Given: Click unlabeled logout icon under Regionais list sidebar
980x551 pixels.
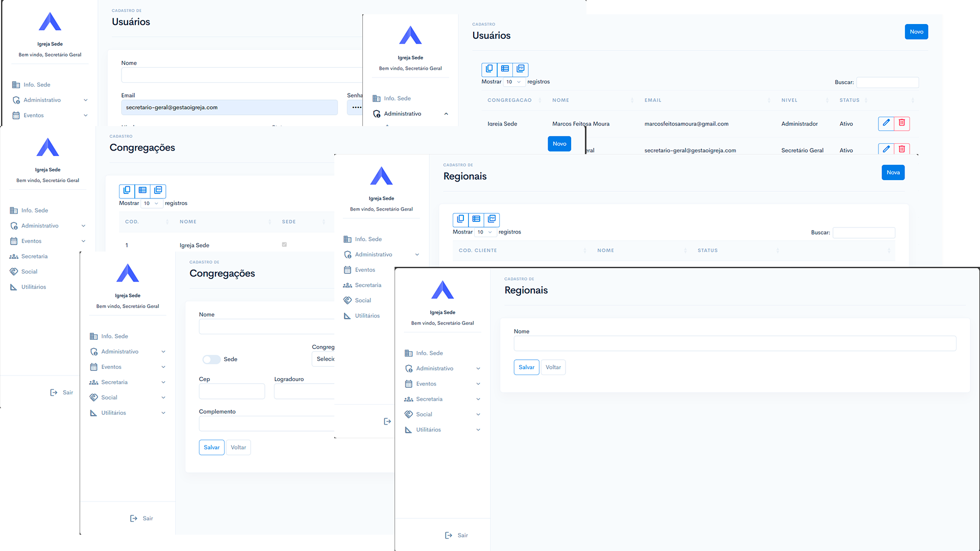Looking at the screenshot, I should 387,421.
